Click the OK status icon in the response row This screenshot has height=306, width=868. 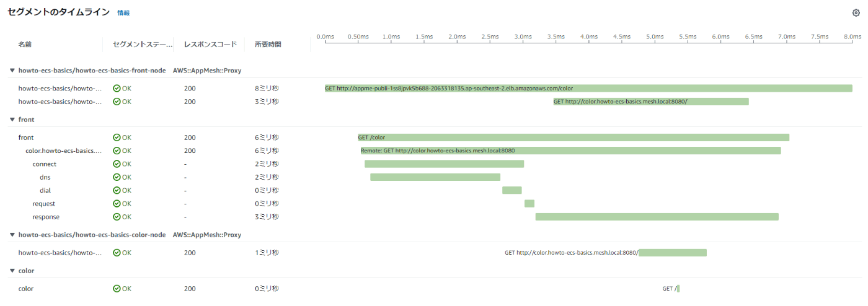click(117, 217)
